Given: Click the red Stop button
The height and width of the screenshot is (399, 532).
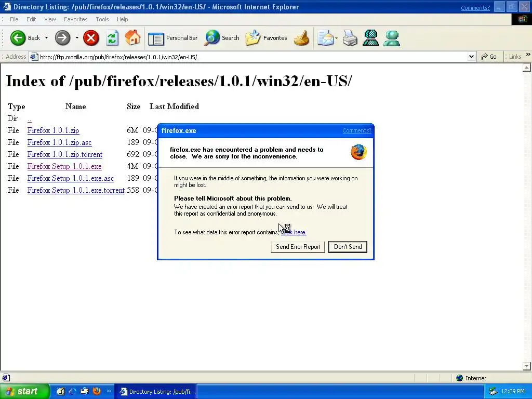Looking at the screenshot, I should pyautogui.click(x=91, y=37).
